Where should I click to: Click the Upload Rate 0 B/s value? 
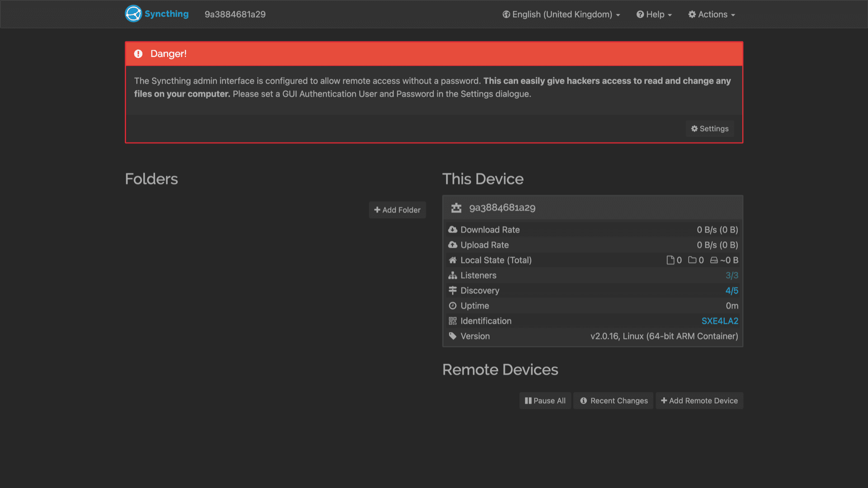pyautogui.click(x=717, y=245)
